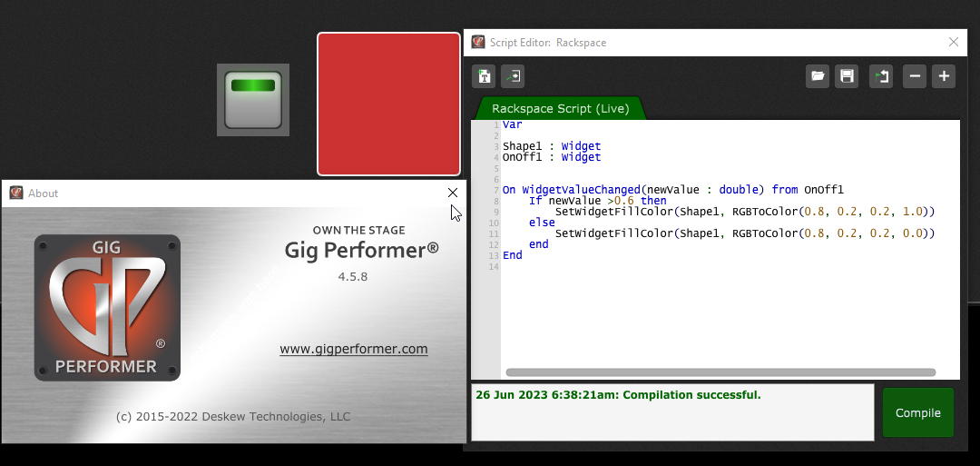Select the Rackspace Script (Live) tab
Screen dimensions: 980x466
[560, 108]
